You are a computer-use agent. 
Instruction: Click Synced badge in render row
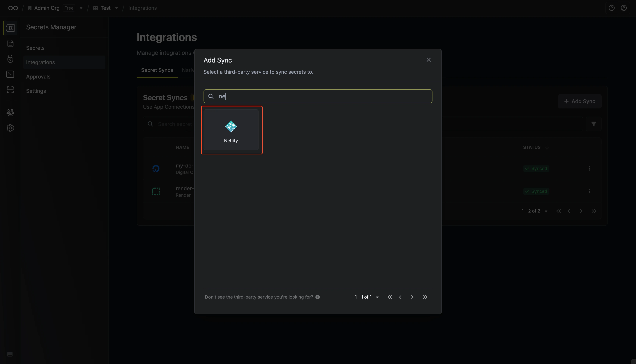pos(536,191)
